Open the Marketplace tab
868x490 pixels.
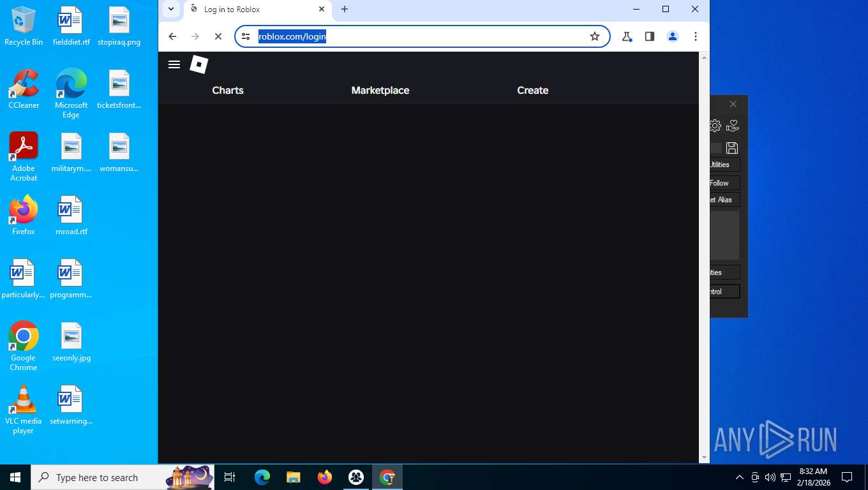tap(380, 91)
